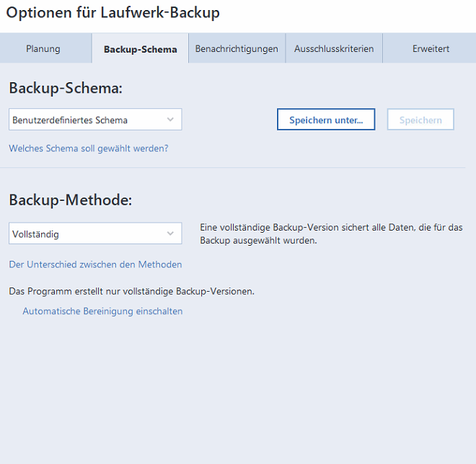Click the Backup-Methode: section heading
Screen dimensions: 476x464
(x=71, y=200)
